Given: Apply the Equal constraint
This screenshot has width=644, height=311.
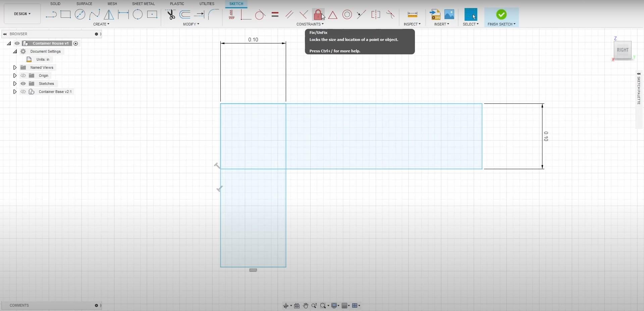Looking at the screenshot, I should coord(275,14).
